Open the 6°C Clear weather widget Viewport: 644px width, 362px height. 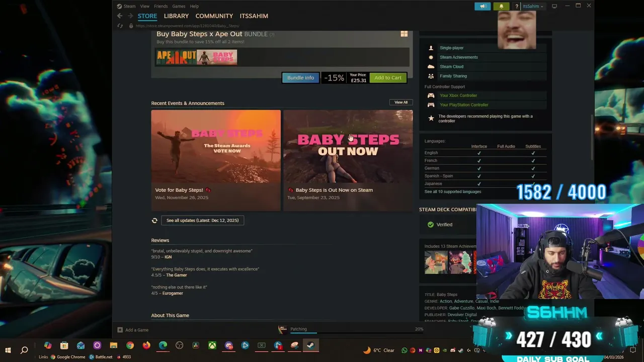click(x=379, y=350)
